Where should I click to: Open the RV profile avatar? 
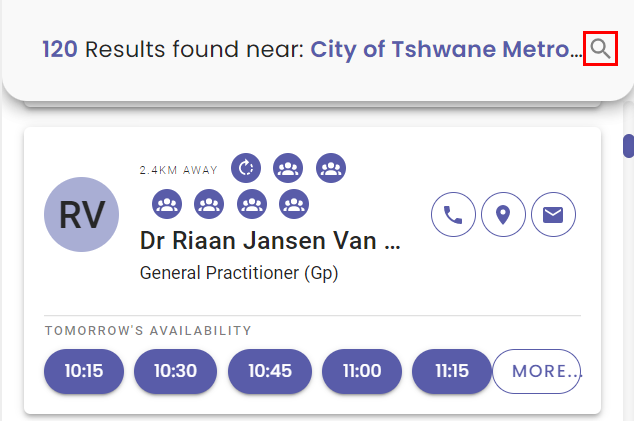[x=82, y=215]
